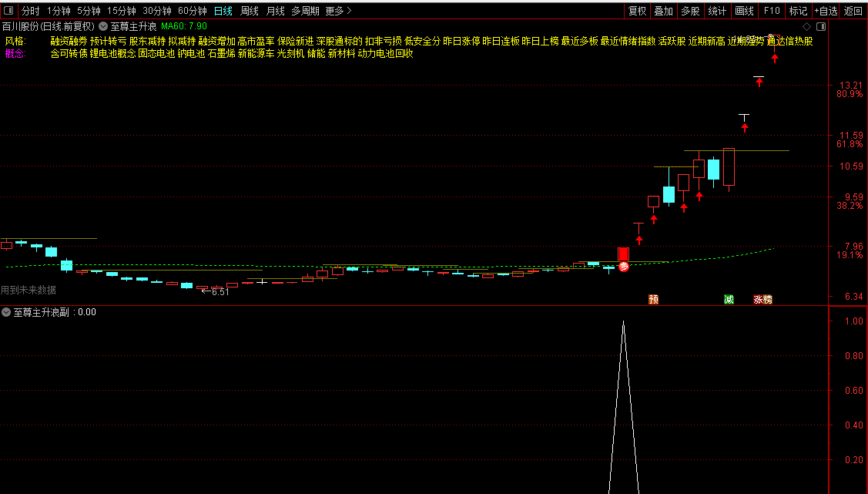The height and width of the screenshot is (494, 868).
Task: Click the filled red candle above 多 marker
Action: [623, 254]
